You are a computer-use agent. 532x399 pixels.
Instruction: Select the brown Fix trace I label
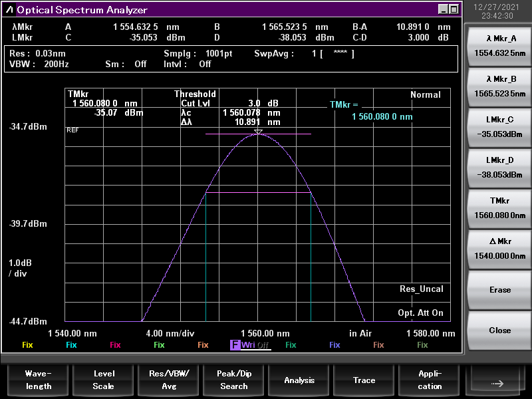[378, 345]
